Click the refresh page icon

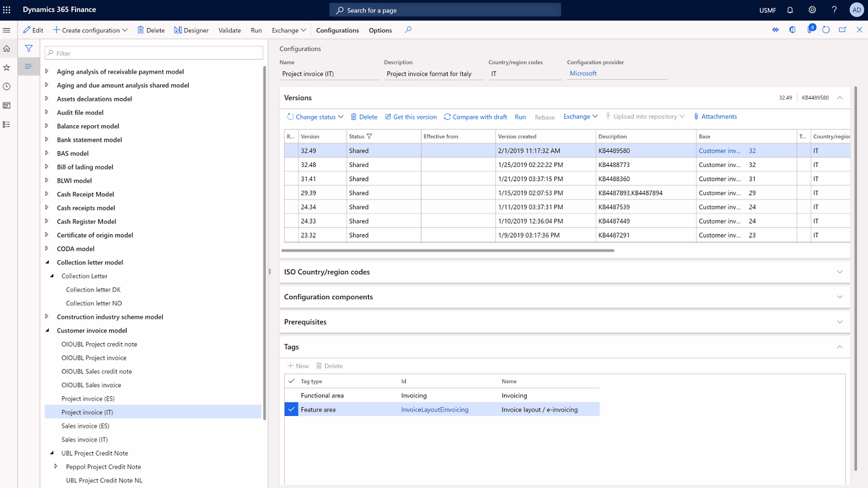(x=826, y=30)
